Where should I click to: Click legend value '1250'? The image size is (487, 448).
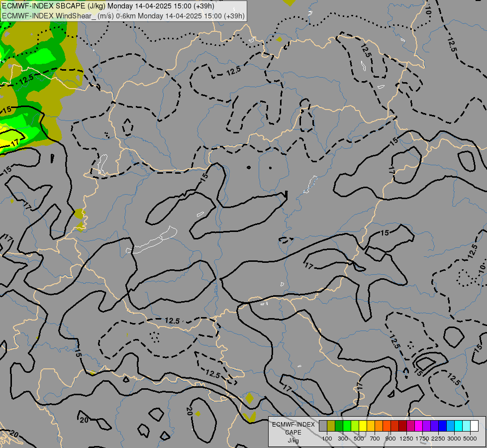(x=406, y=439)
